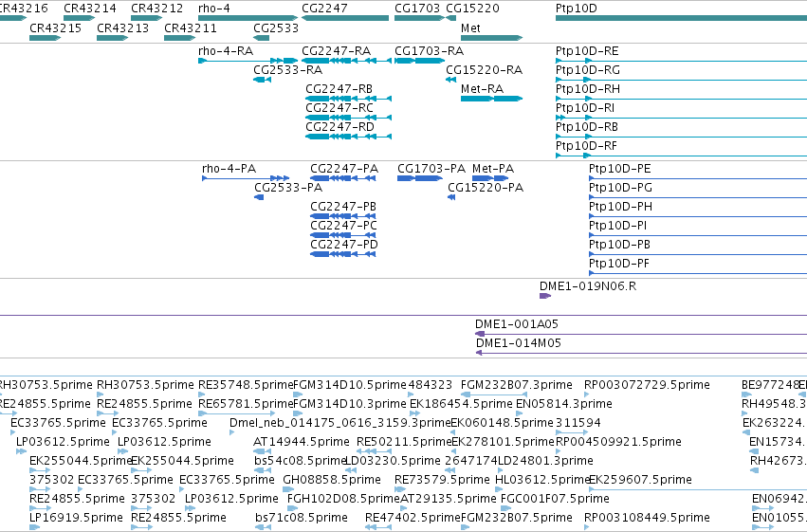Image resolution: width=807 pixels, height=532 pixels.
Task: Click protein CG2533-PA
Action: point(288,188)
